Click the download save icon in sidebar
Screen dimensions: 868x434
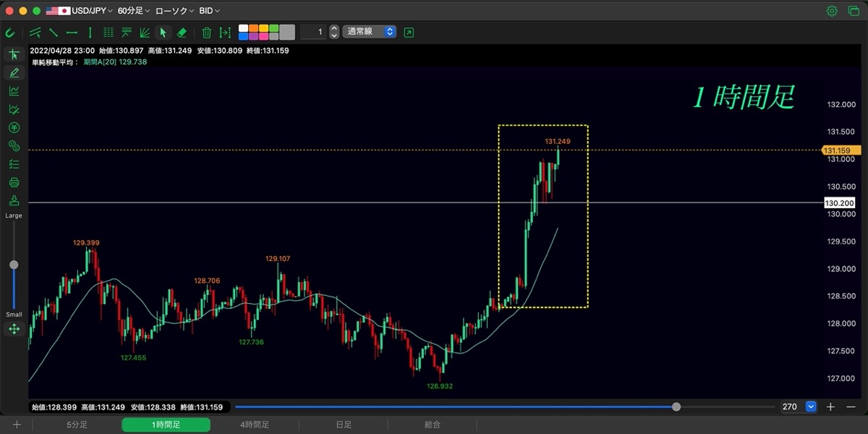[14, 200]
